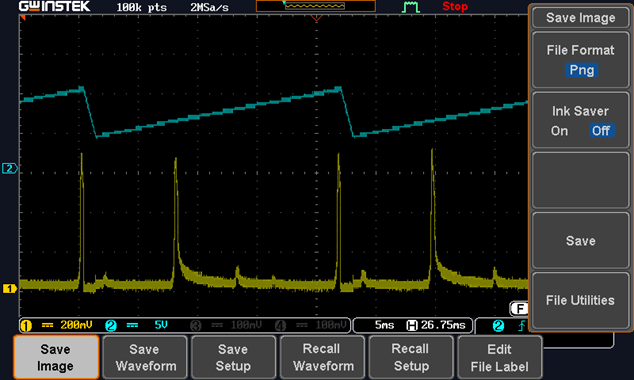The width and height of the screenshot is (634, 380).
Task: Click the channel 4 100mV scale
Action: (x=331, y=325)
